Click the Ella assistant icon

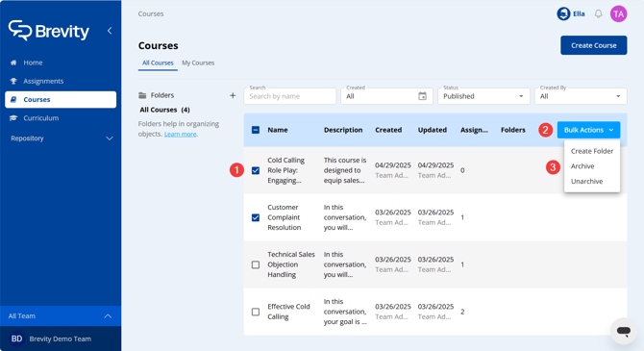pos(563,14)
